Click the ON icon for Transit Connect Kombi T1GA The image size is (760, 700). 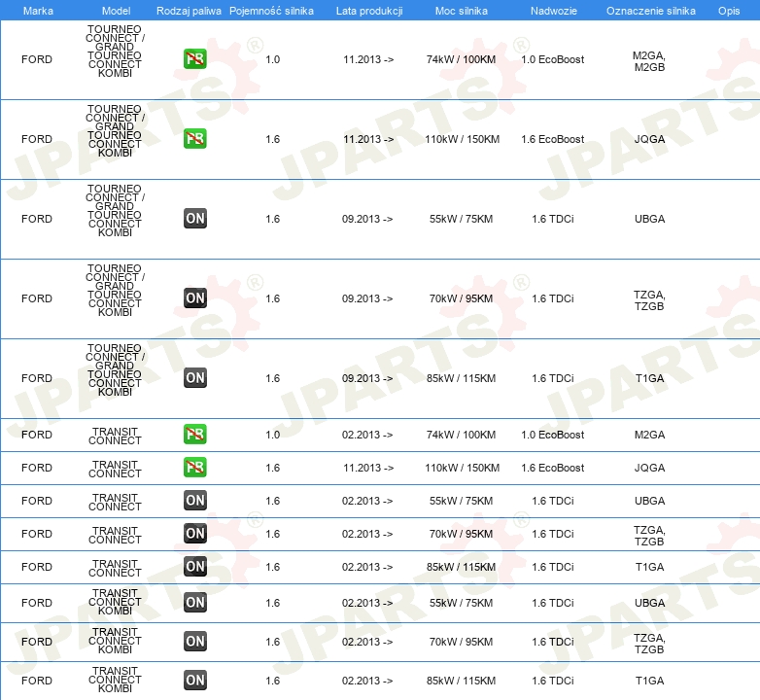194,681
